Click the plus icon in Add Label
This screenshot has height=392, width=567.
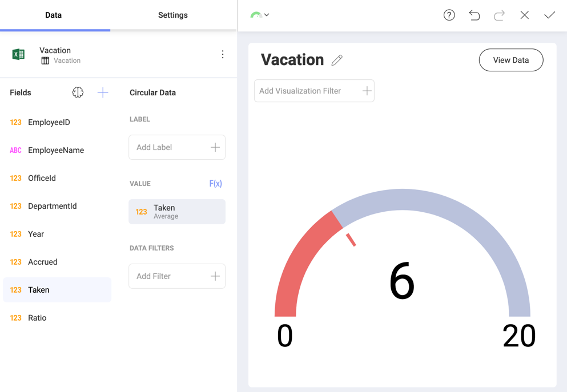coord(215,147)
